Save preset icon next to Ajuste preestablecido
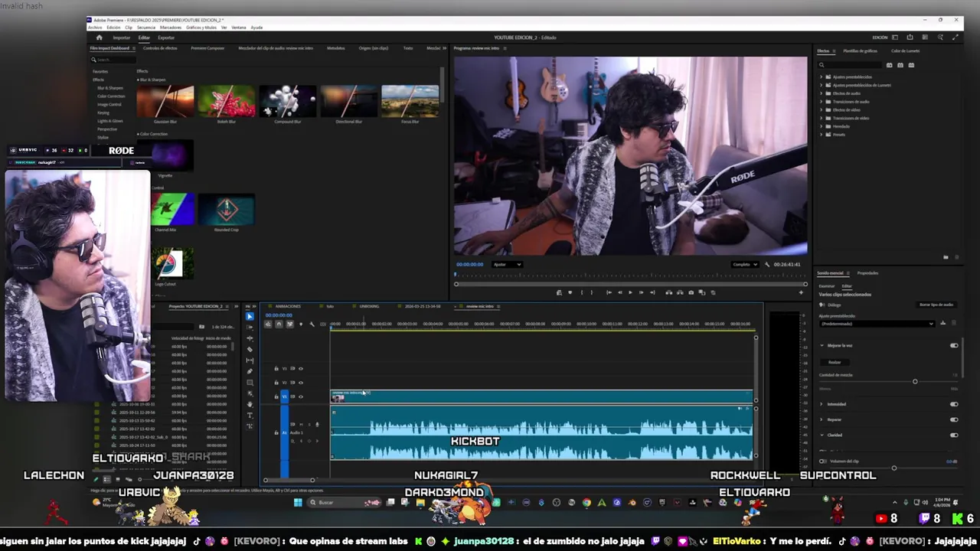Image resolution: width=980 pixels, height=551 pixels. (x=942, y=323)
